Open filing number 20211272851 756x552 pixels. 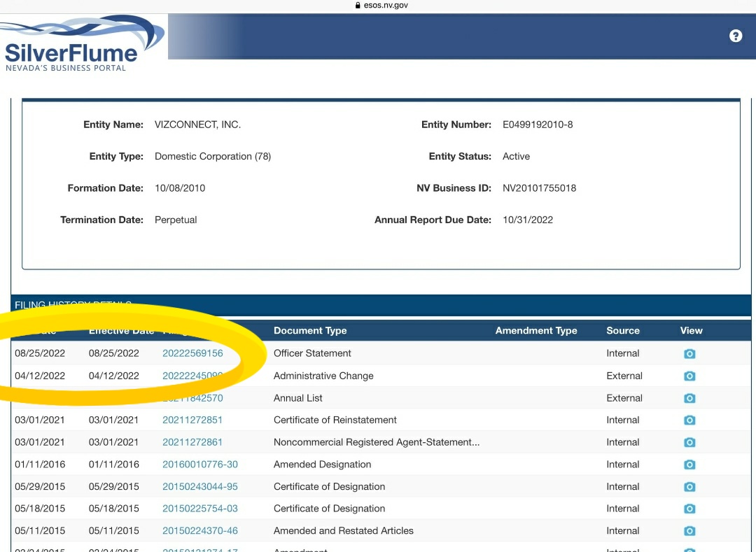[x=192, y=420]
